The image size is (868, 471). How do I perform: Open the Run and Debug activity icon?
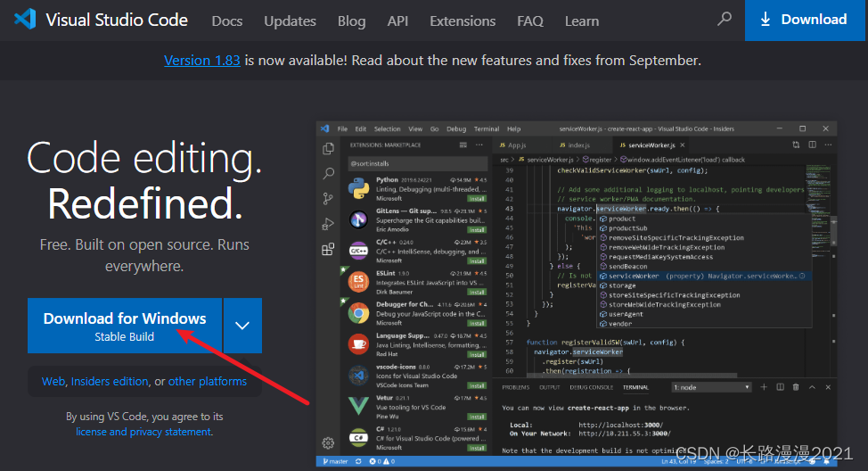(x=328, y=224)
